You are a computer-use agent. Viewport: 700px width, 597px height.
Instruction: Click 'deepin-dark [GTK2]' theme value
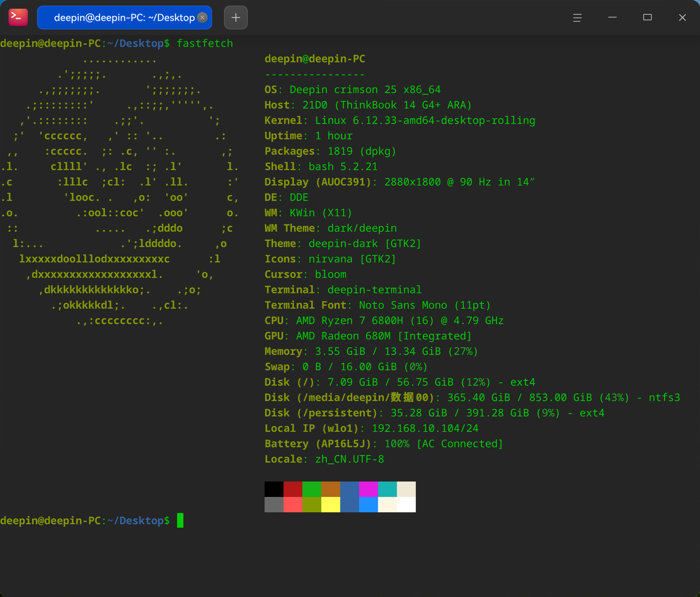point(365,244)
